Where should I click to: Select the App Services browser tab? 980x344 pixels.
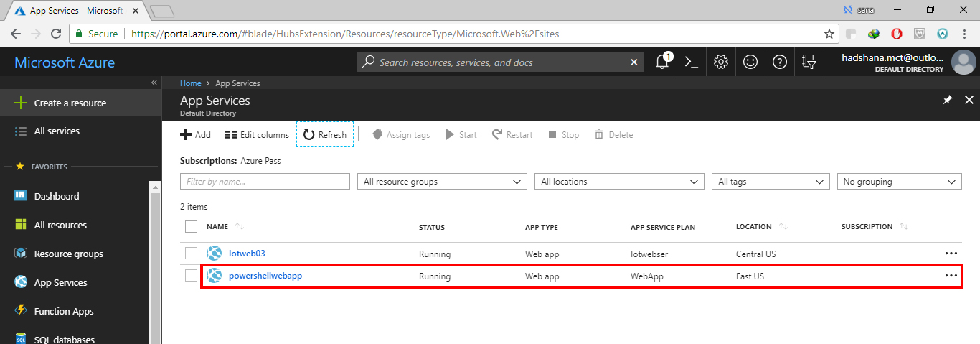[x=75, y=11]
